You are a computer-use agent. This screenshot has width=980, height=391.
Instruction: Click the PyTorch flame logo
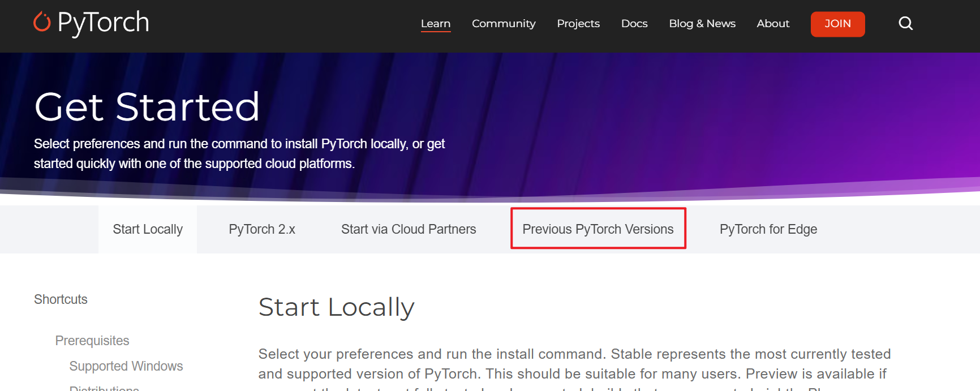[42, 22]
